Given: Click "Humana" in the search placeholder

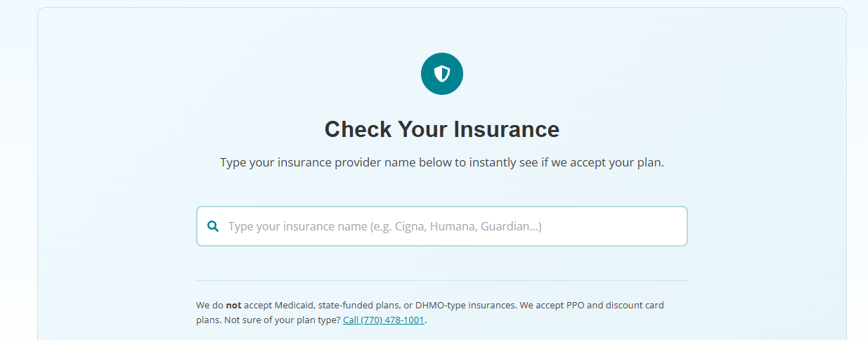Looking at the screenshot, I should coord(452,226).
